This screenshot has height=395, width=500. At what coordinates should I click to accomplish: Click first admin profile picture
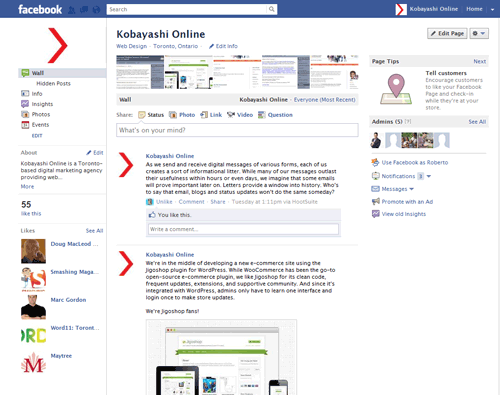pyautogui.click(x=376, y=140)
